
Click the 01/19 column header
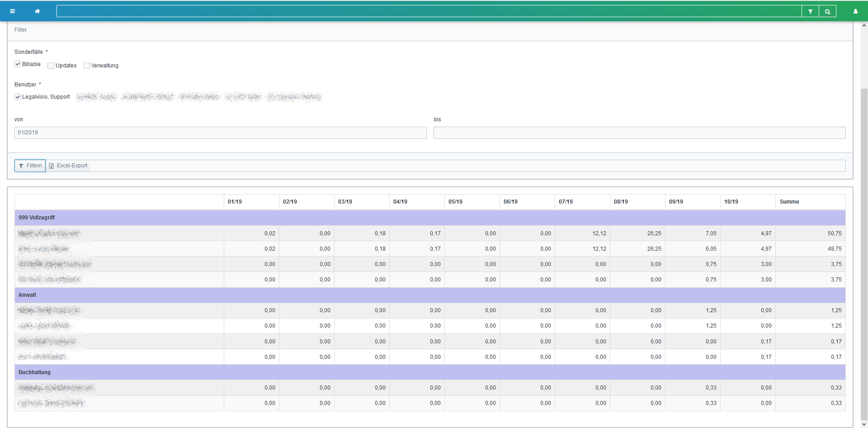[x=235, y=202]
